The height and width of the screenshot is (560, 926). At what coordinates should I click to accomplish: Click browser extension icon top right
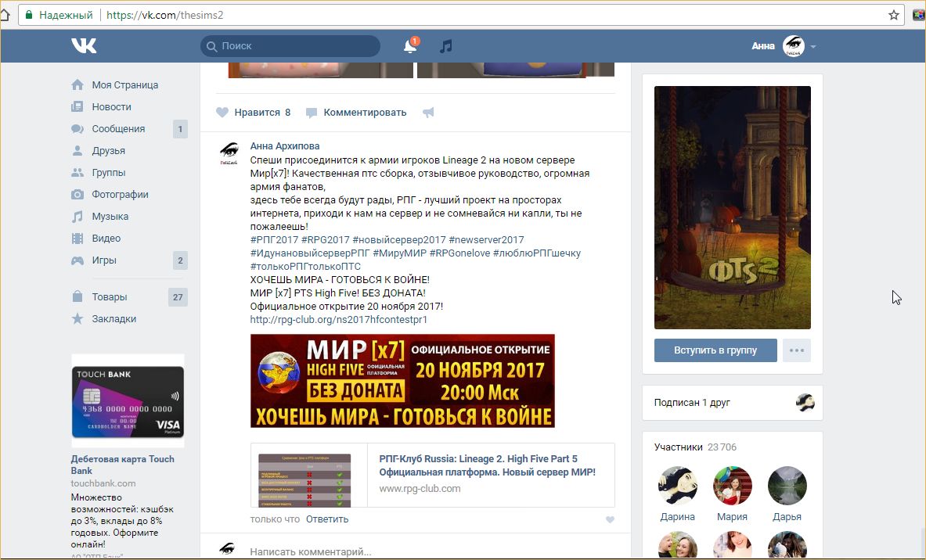920,15
